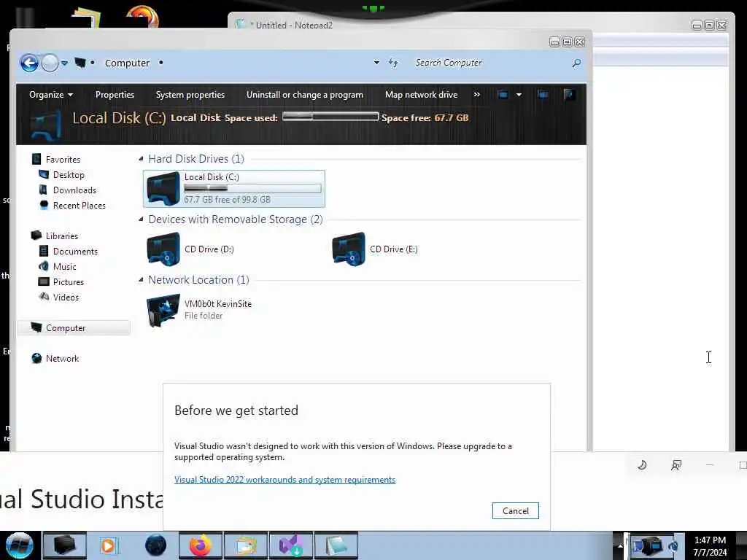Open Explorer black box taskbar icon

pyautogui.click(x=65, y=545)
